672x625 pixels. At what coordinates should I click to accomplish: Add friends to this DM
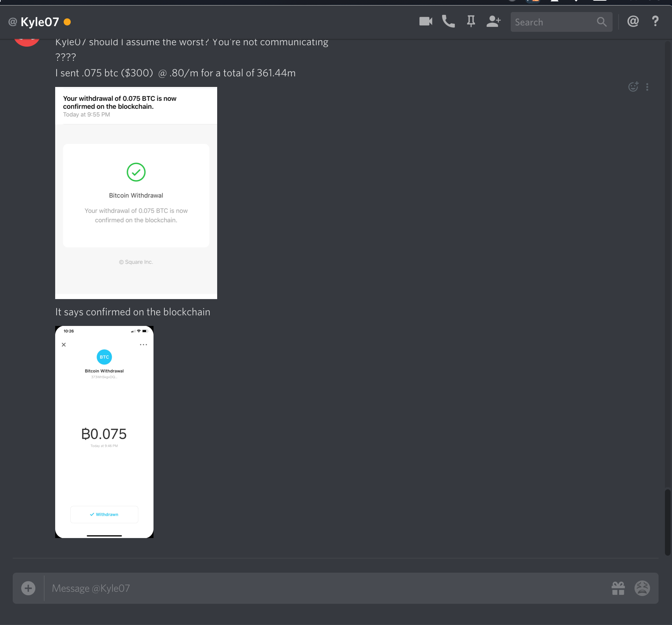coord(493,22)
